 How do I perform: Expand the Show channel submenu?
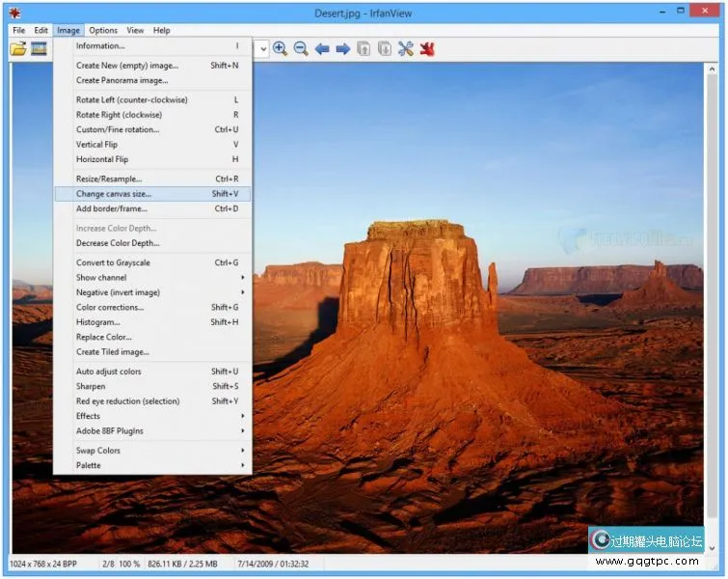(152, 277)
